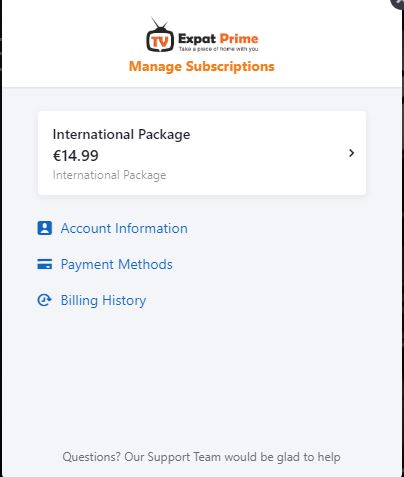Click the 'Take a piece of home' tagline

click(218, 49)
